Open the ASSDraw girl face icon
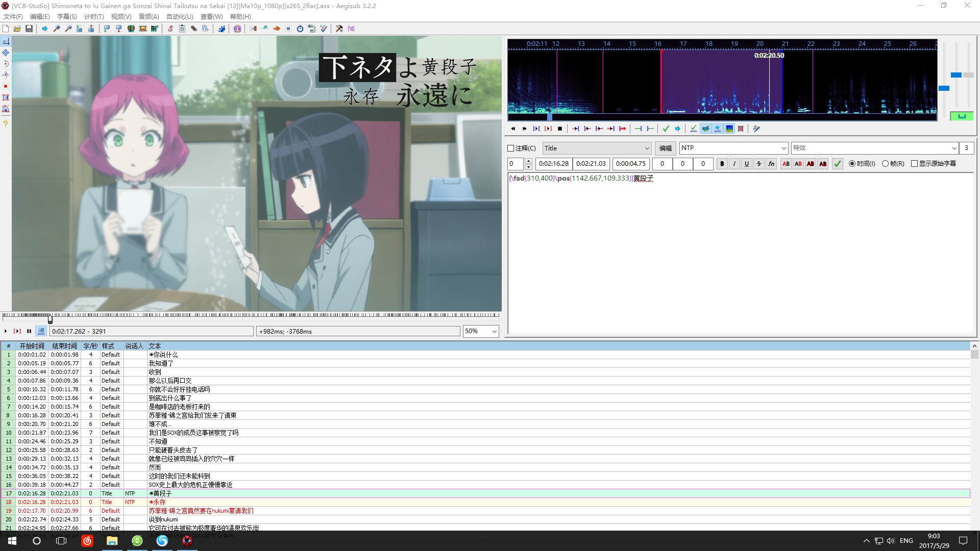 point(237,29)
